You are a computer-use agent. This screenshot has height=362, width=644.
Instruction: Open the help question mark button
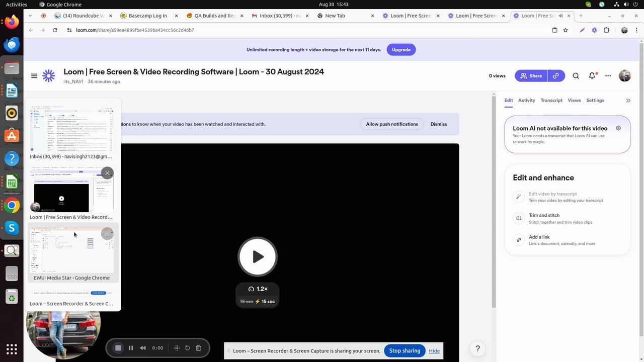pyautogui.click(x=477, y=348)
